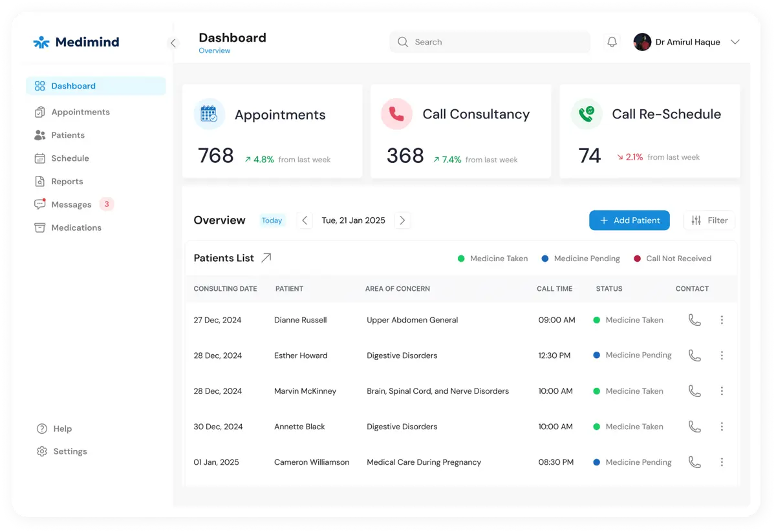Screen dimensions: 776x532
Task: Advance to the next date
Action: coord(402,220)
